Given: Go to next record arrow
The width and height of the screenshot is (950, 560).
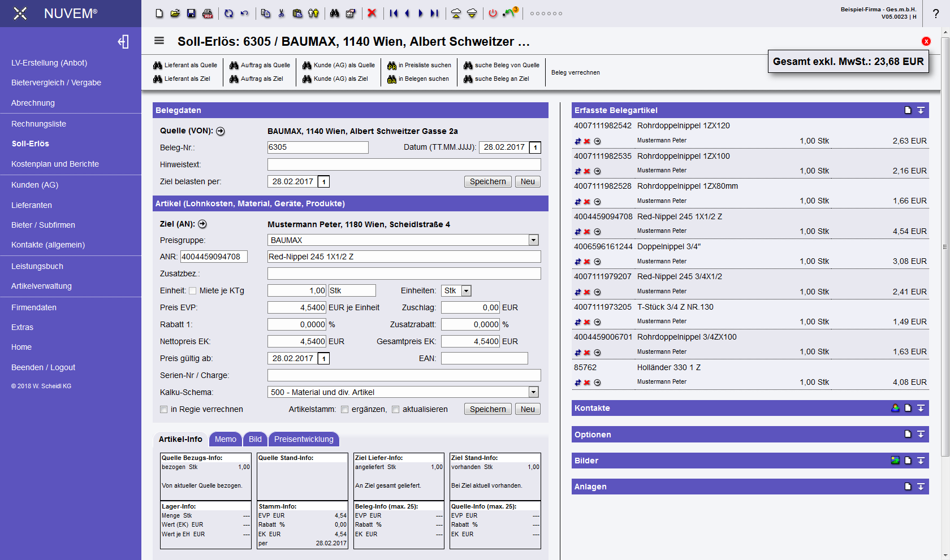Looking at the screenshot, I should point(421,13).
